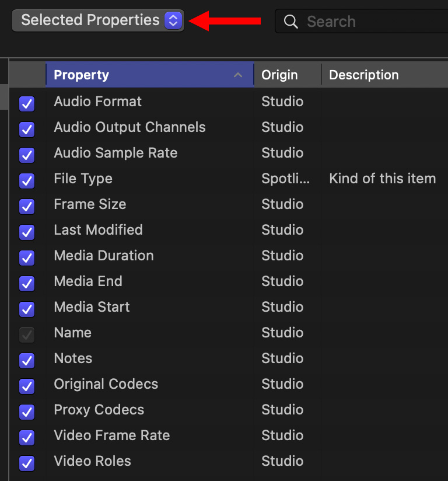
Task: Click the Description column header
Action: 385,75
